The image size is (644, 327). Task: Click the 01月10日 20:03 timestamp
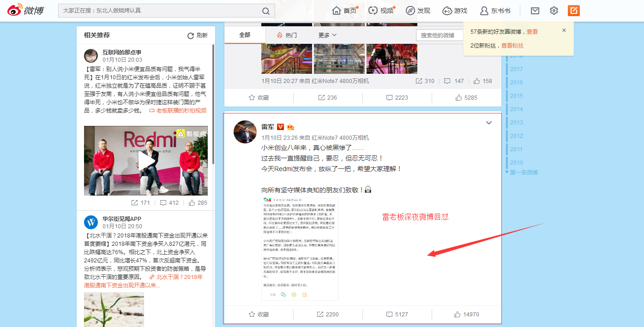122,60
